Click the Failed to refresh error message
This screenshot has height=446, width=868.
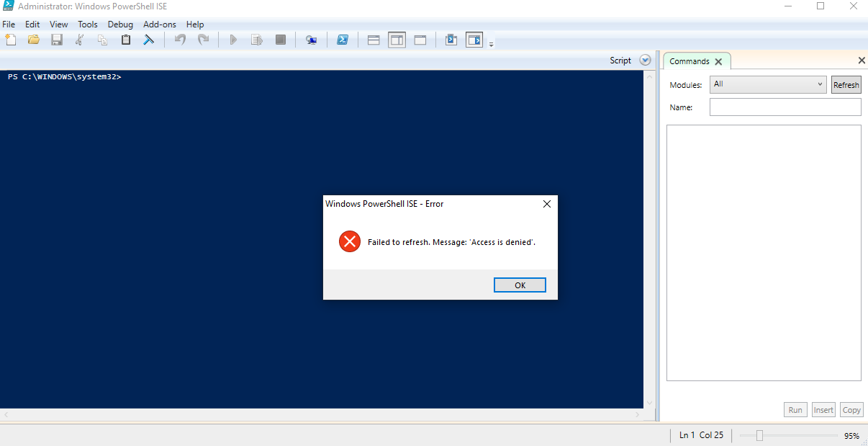pos(451,242)
